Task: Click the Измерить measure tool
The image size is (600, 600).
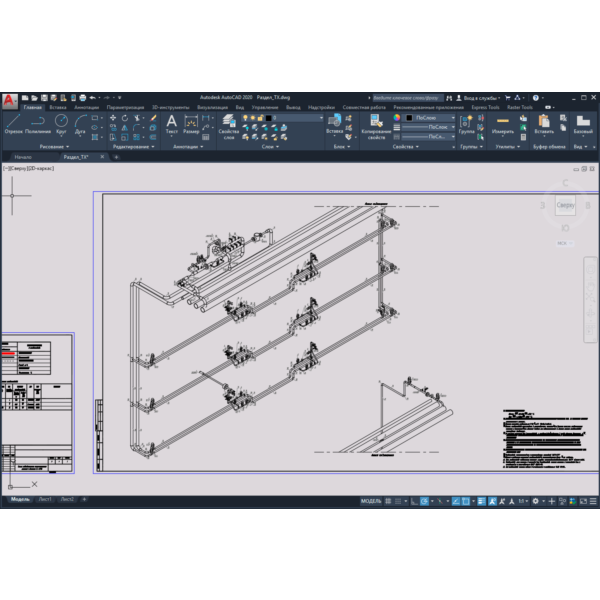Action: pyautogui.click(x=503, y=125)
